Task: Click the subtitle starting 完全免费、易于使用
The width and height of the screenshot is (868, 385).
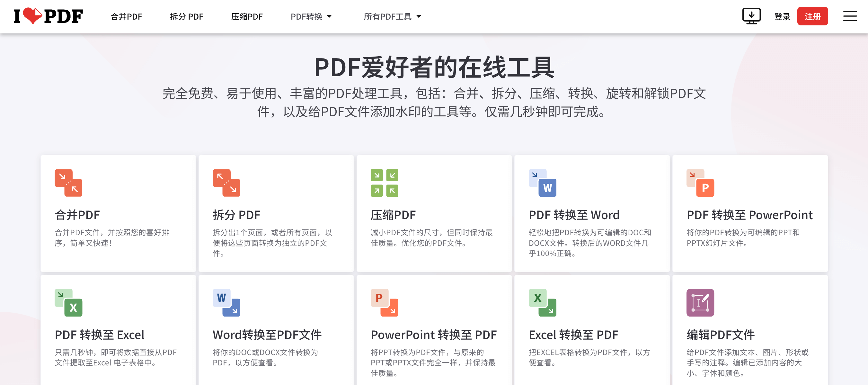Action: (x=434, y=103)
